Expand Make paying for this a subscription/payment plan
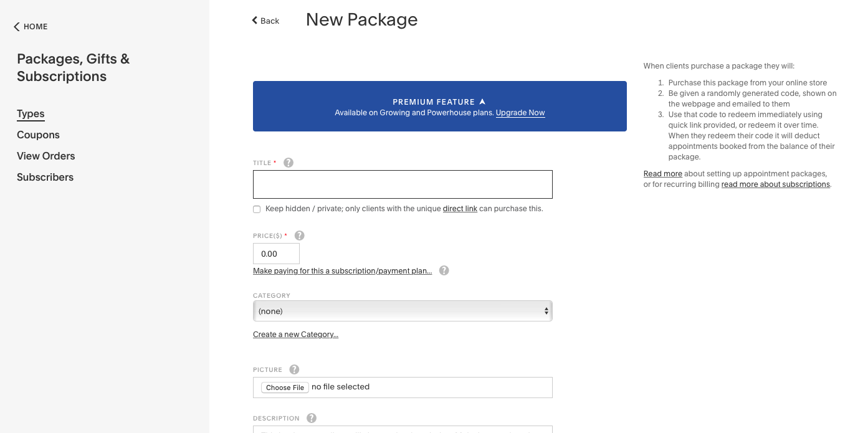This screenshot has width=868, height=433. click(342, 271)
